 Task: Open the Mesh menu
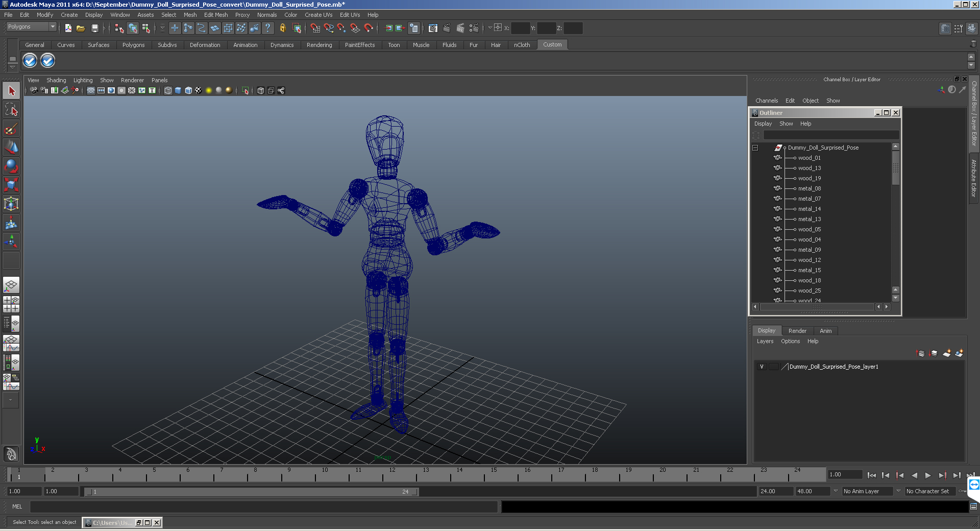[190, 15]
